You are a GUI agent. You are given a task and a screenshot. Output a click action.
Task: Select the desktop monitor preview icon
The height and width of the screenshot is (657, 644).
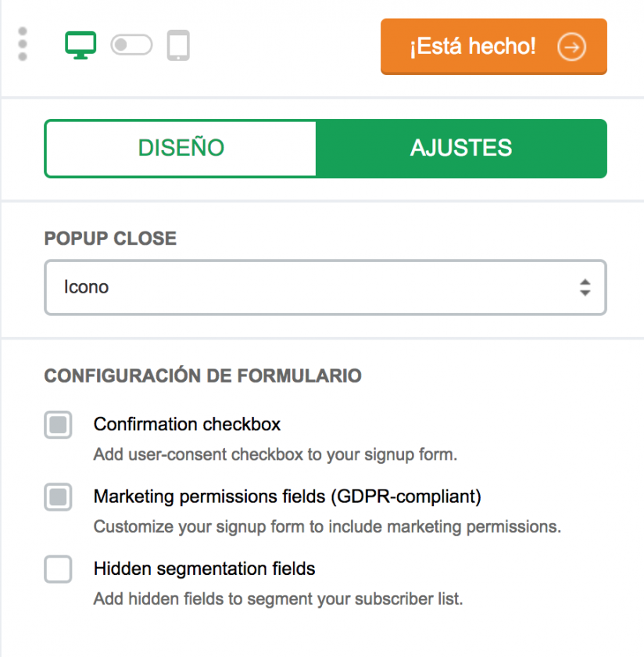80,45
